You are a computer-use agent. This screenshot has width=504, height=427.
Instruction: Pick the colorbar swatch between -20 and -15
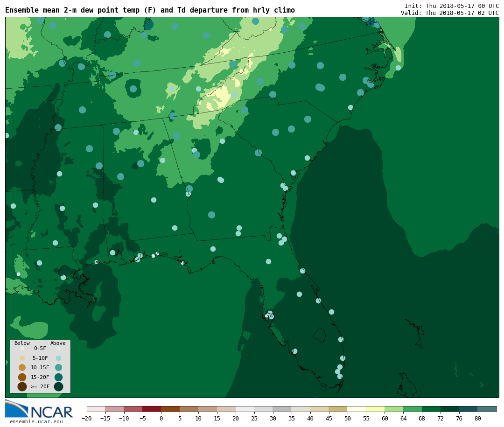pos(96,409)
